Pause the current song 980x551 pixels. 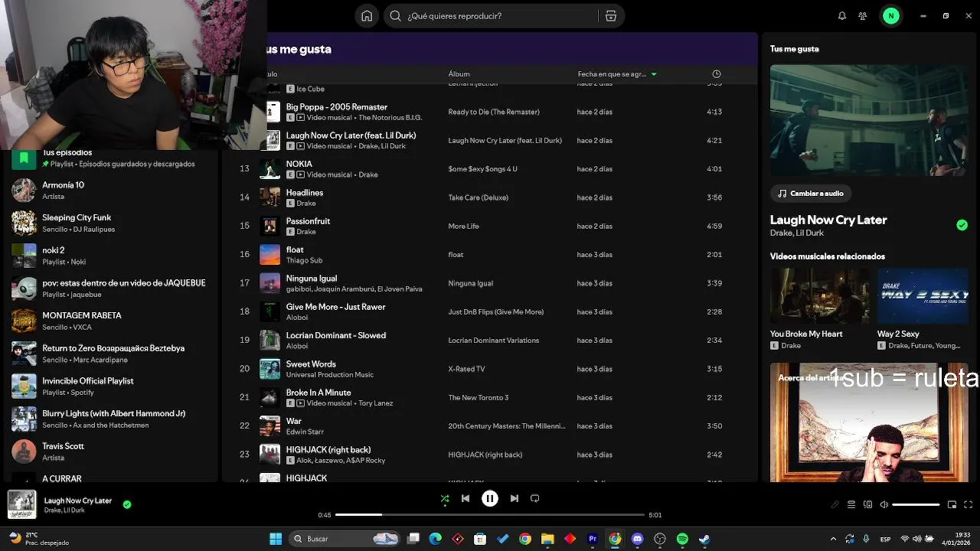[x=490, y=498]
